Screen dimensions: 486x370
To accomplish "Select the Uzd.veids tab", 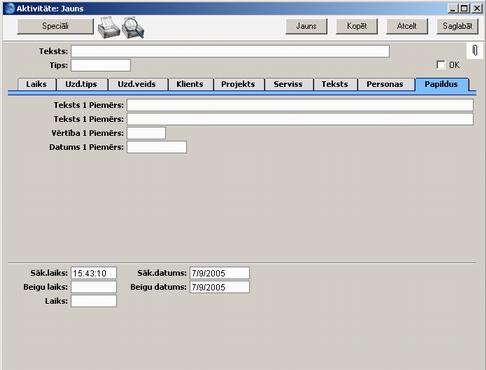I will coord(137,84).
